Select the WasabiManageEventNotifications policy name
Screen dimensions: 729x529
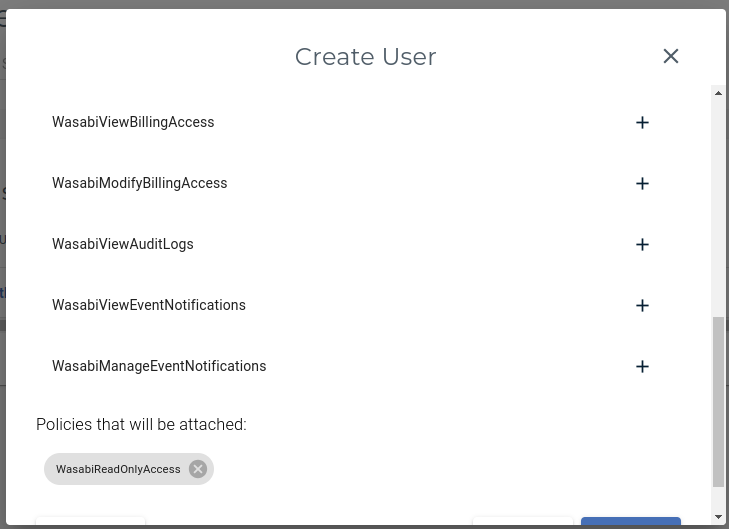tap(159, 366)
